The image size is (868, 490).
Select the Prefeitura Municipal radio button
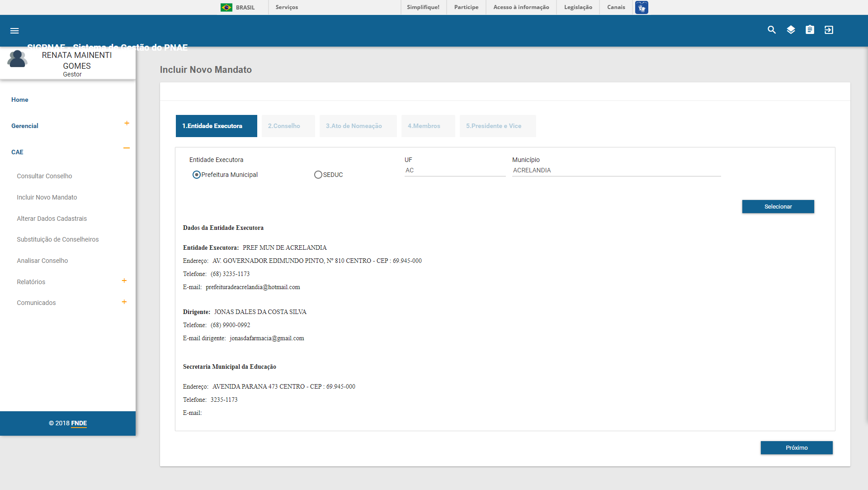point(196,175)
